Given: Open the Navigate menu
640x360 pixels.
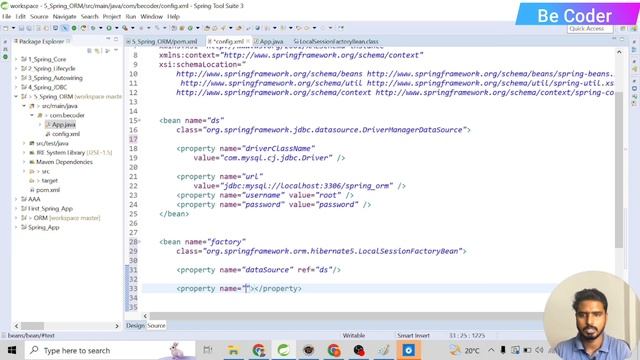Looking at the screenshot, I should (x=64, y=17).
